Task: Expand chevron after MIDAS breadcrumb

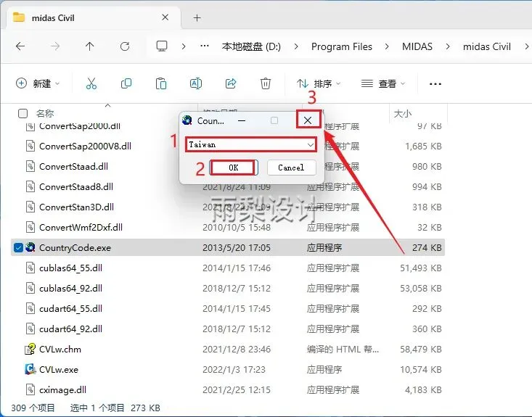Action: click(x=448, y=46)
